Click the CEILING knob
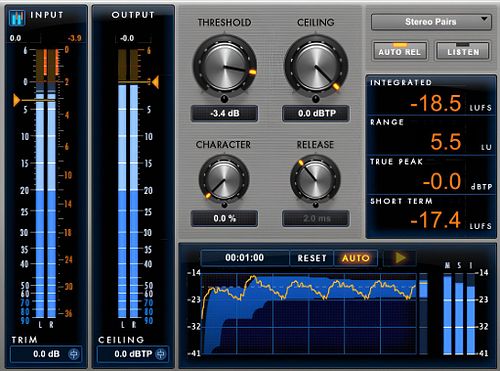 316,66
